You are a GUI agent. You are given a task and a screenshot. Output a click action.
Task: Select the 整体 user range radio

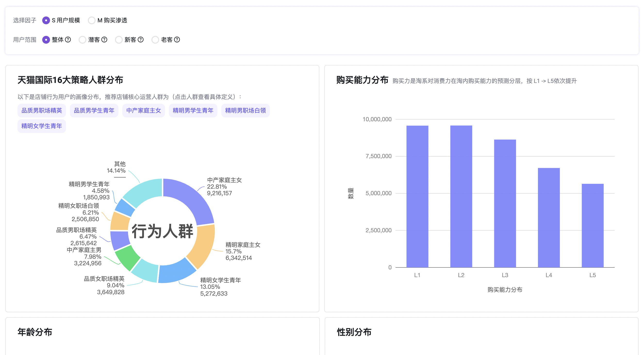point(46,40)
